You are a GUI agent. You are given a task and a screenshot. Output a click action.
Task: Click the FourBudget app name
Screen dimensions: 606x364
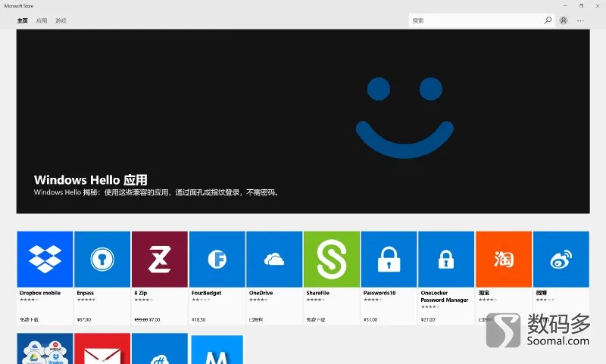[x=206, y=293]
